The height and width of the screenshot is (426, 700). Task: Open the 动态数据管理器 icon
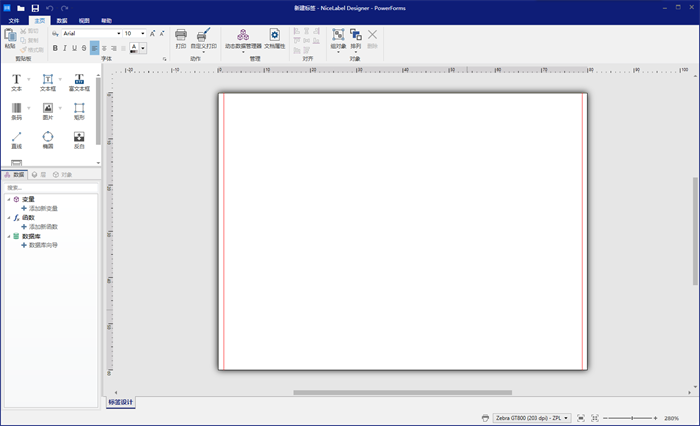pos(243,38)
